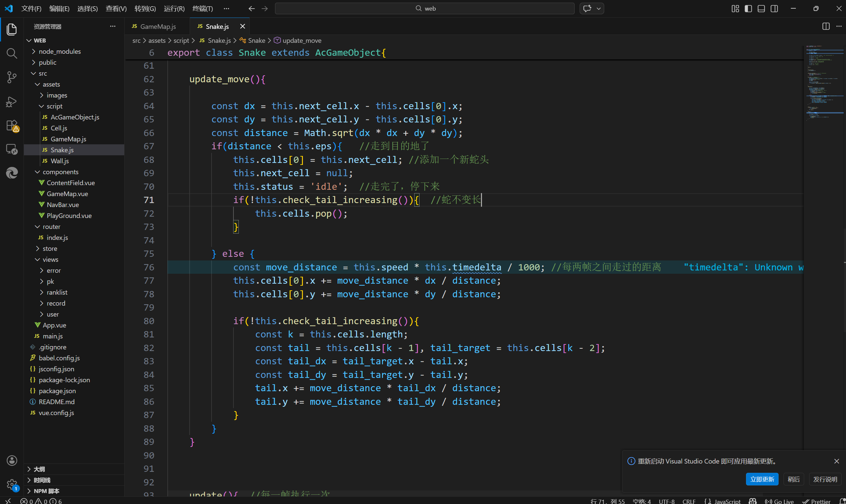Open Source Control view
Viewport: 846px width, 504px height.
[x=12, y=77]
